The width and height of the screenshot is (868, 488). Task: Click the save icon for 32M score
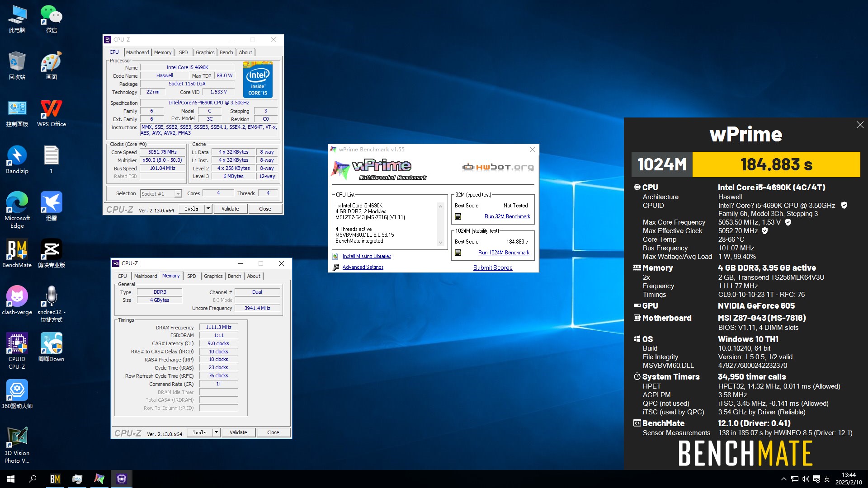(x=458, y=216)
